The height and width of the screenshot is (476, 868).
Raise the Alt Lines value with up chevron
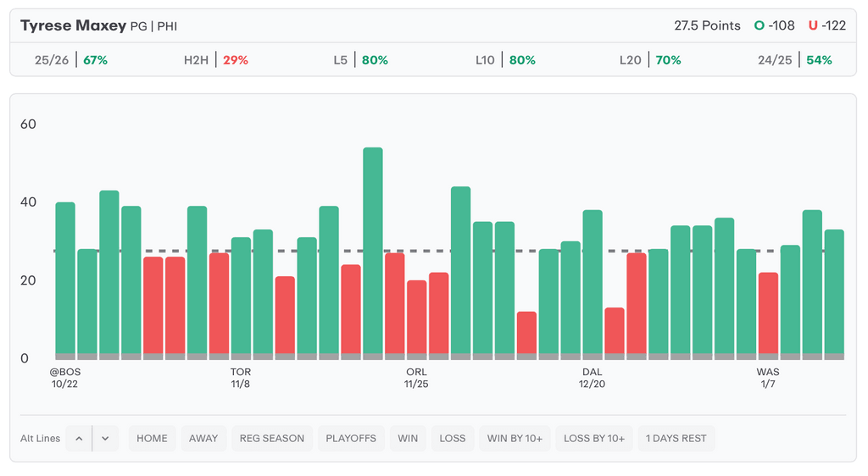79,439
